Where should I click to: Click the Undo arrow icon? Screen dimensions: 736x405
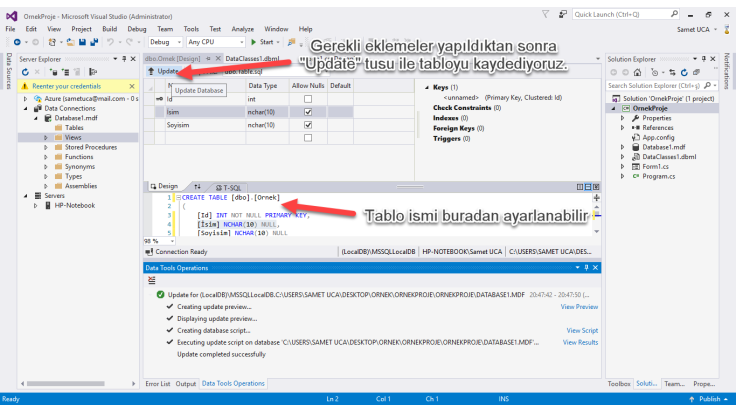[x=110, y=42]
